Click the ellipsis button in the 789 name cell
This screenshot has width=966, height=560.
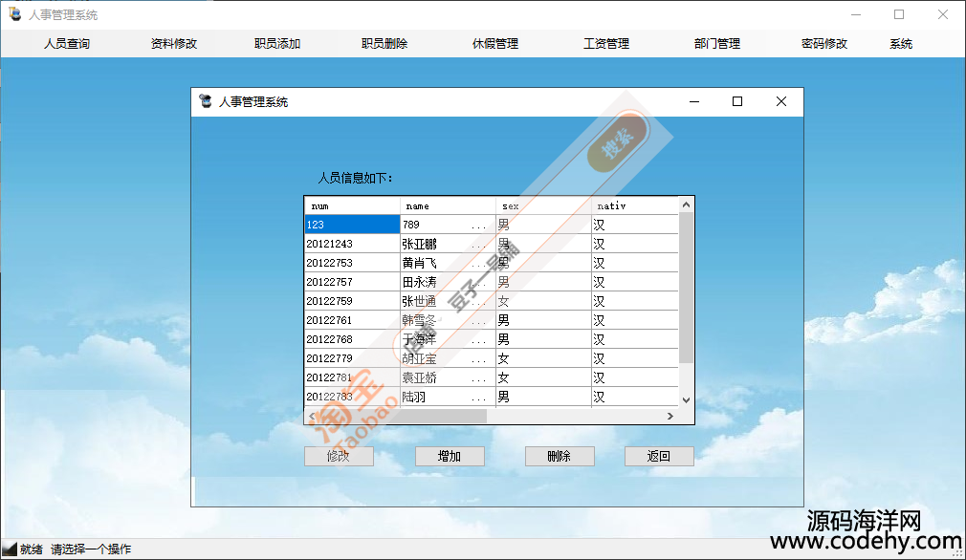478,226
